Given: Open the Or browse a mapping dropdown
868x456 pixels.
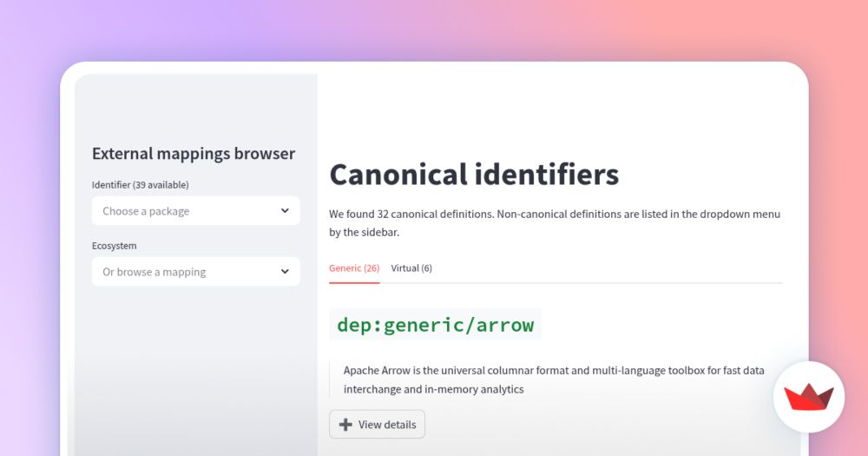Looking at the screenshot, I should tap(196, 272).
